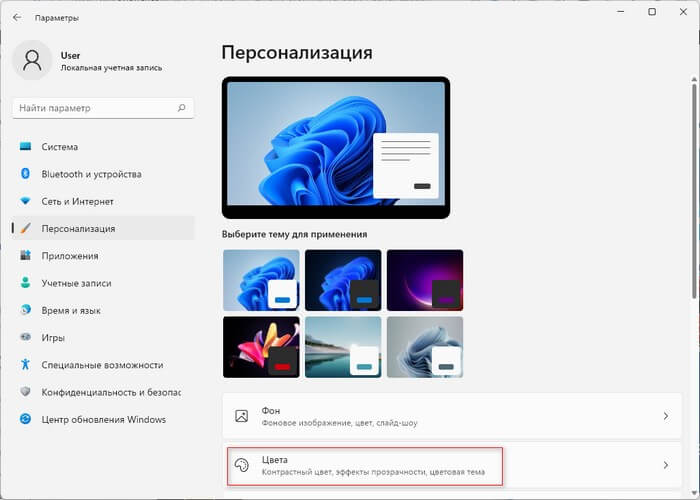Open Цвета color settings
The width and height of the screenshot is (700, 500).
click(452, 465)
